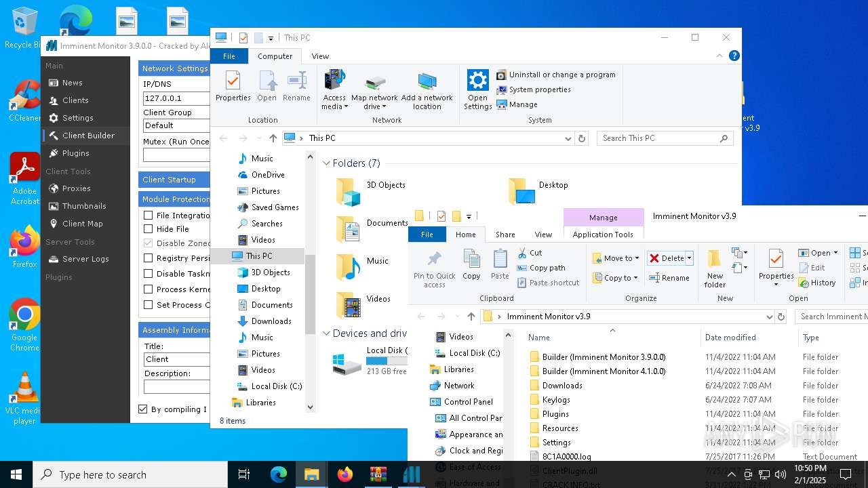This screenshot has height=488, width=868.
Task: Click Search This PC field
Action: (x=665, y=138)
